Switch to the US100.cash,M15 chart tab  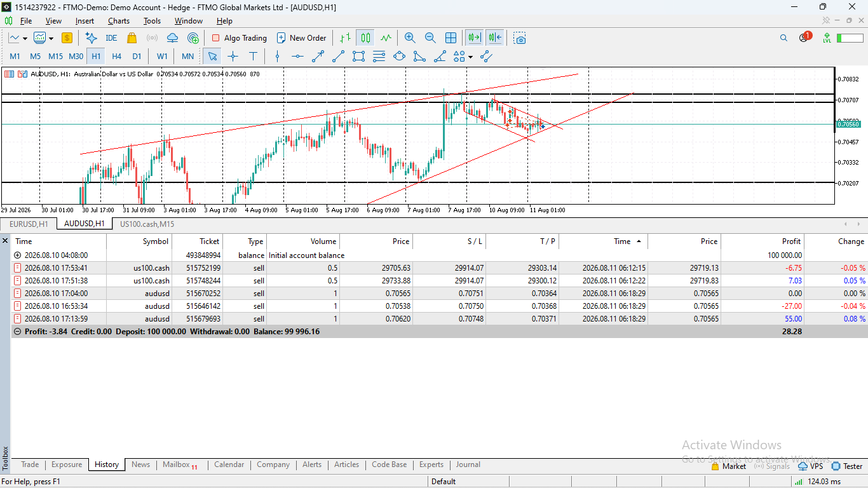[147, 224]
